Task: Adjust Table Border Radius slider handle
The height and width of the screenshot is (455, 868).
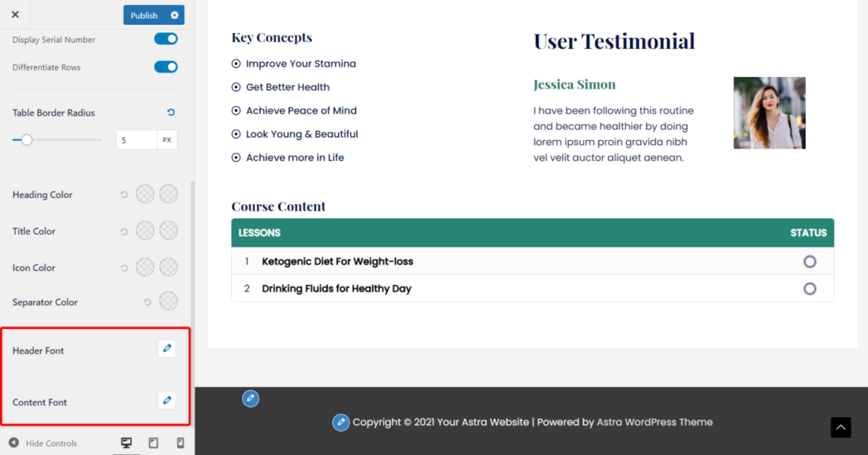Action: (x=27, y=140)
